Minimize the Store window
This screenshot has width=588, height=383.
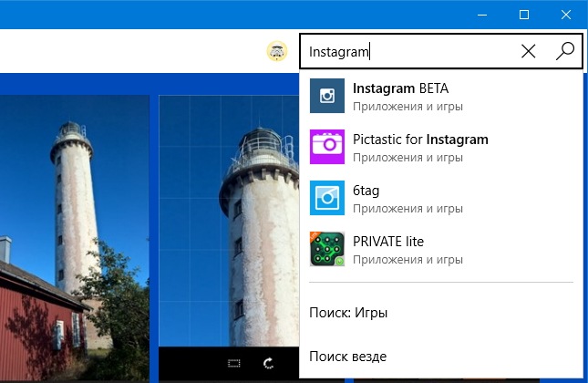tap(482, 15)
